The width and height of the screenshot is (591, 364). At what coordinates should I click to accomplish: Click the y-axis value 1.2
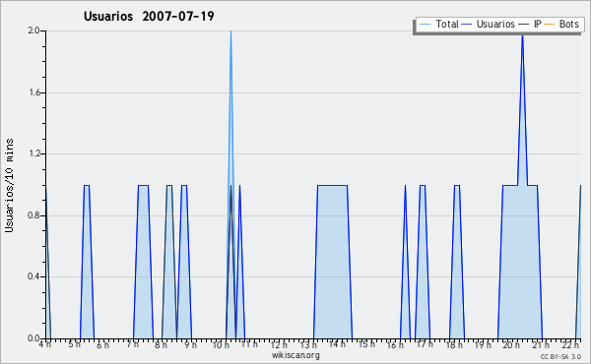[x=34, y=153]
